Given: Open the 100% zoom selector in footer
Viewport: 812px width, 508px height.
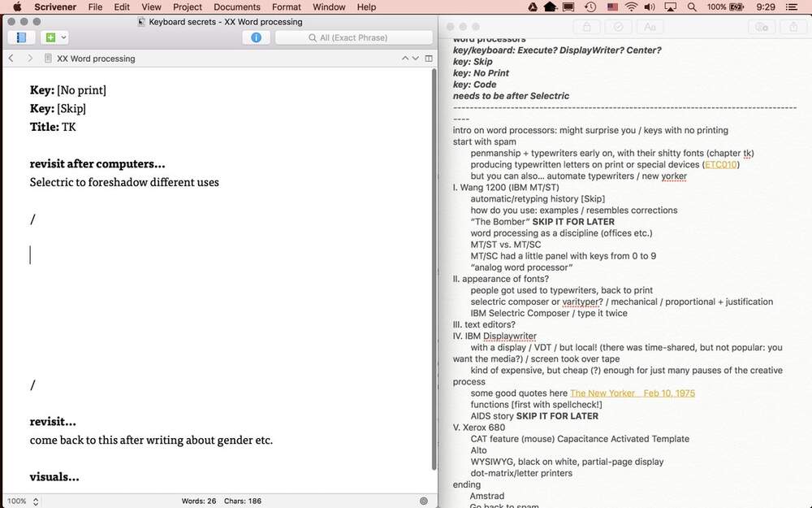Looking at the screenshot, I should click(x=23, y=501).
